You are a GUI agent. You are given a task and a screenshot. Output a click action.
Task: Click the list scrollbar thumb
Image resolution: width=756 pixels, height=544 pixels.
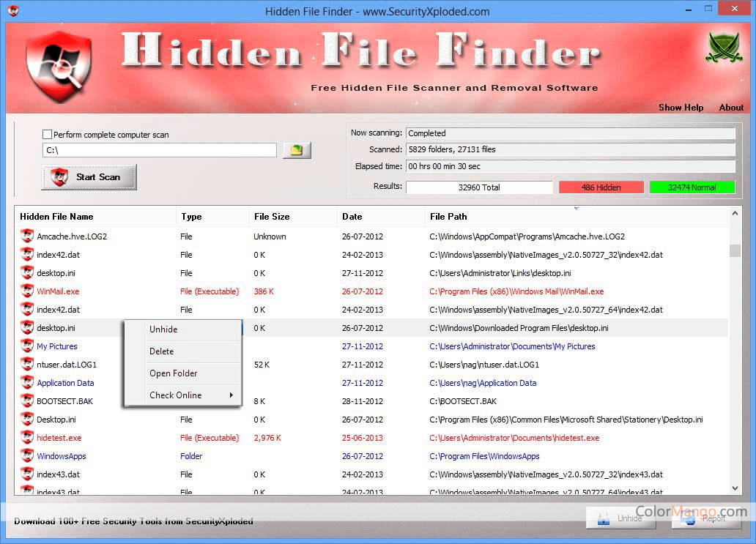[735, 250]
